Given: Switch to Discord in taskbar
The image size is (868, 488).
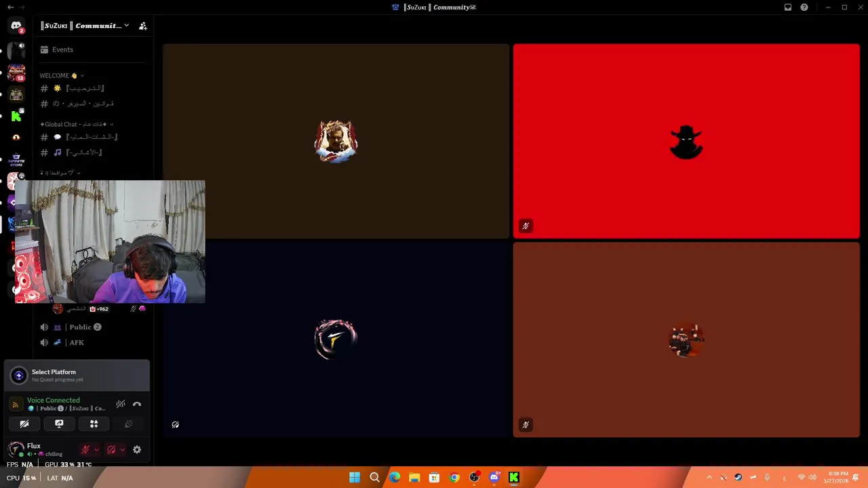Looking at the screenshot, I should click(x=494, y=478).
